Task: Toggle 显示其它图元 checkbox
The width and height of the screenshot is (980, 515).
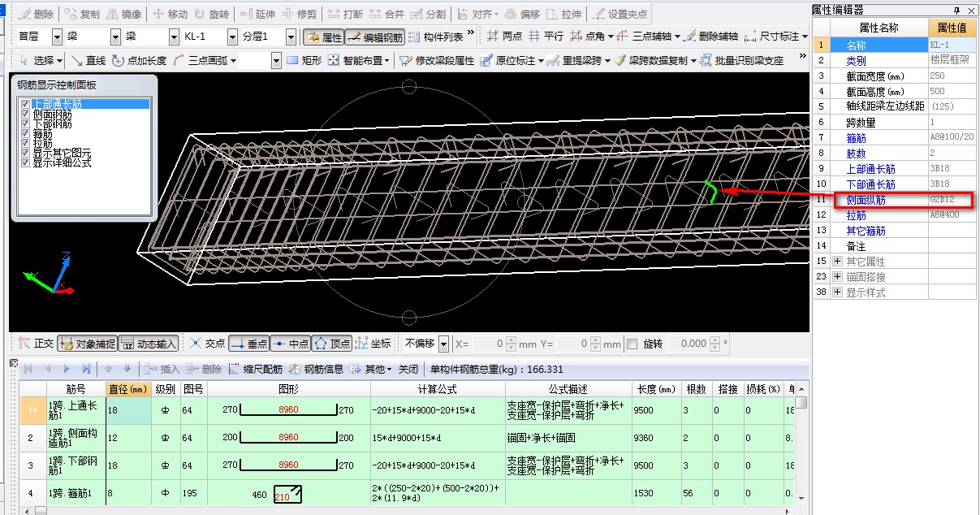Action: pyautogui.click(x=26, y=153)
